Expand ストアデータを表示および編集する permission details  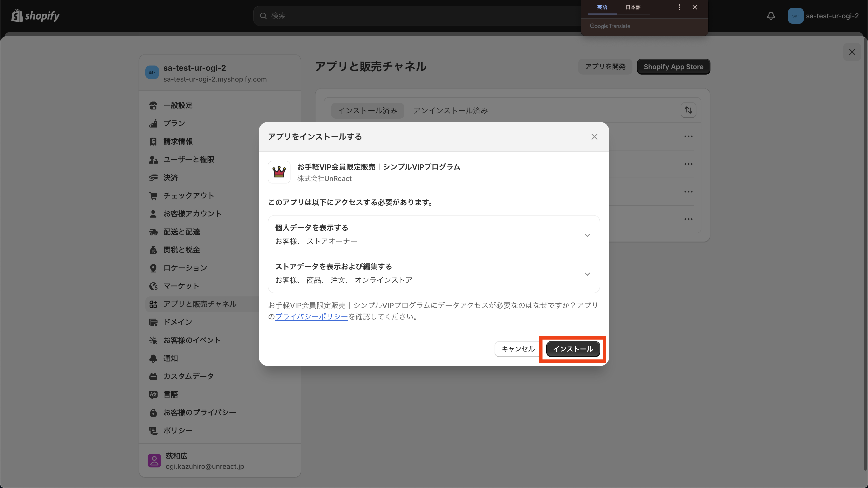(587, 274)
